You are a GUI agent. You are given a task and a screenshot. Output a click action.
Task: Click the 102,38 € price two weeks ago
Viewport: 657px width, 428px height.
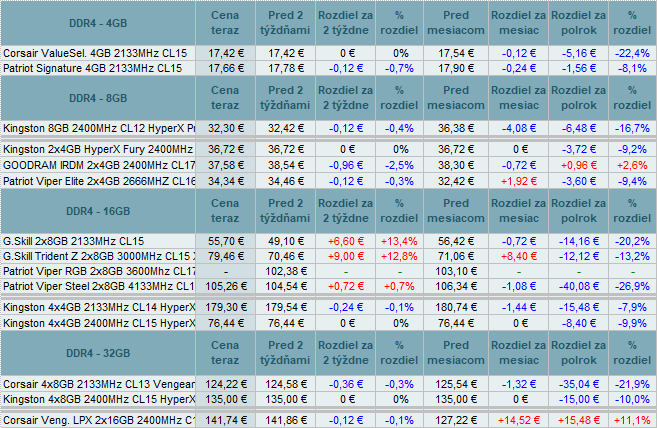286,271
